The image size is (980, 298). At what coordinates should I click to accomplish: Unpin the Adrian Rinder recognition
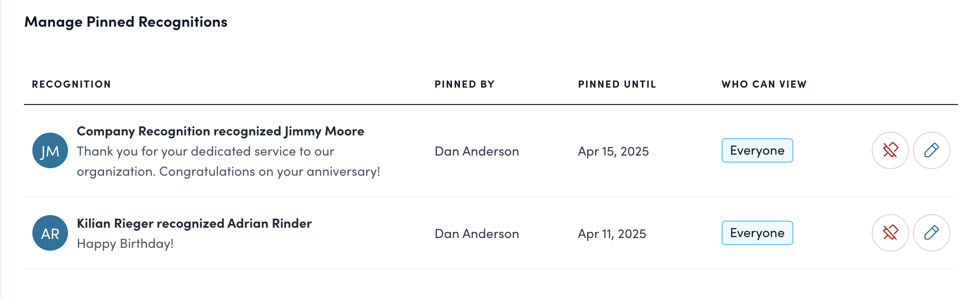click(890, 233)
